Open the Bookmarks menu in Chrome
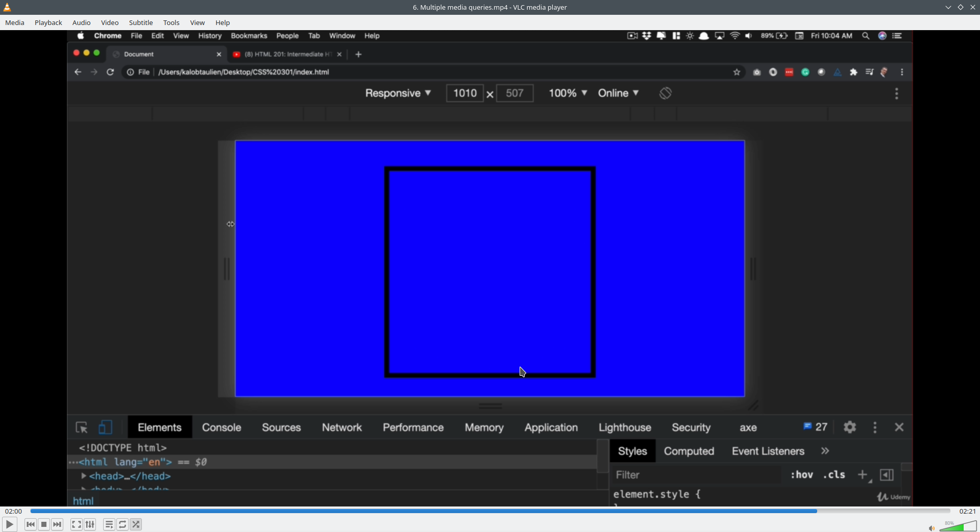The width and height of the screenshot is (980, 532). coord(249,36)
